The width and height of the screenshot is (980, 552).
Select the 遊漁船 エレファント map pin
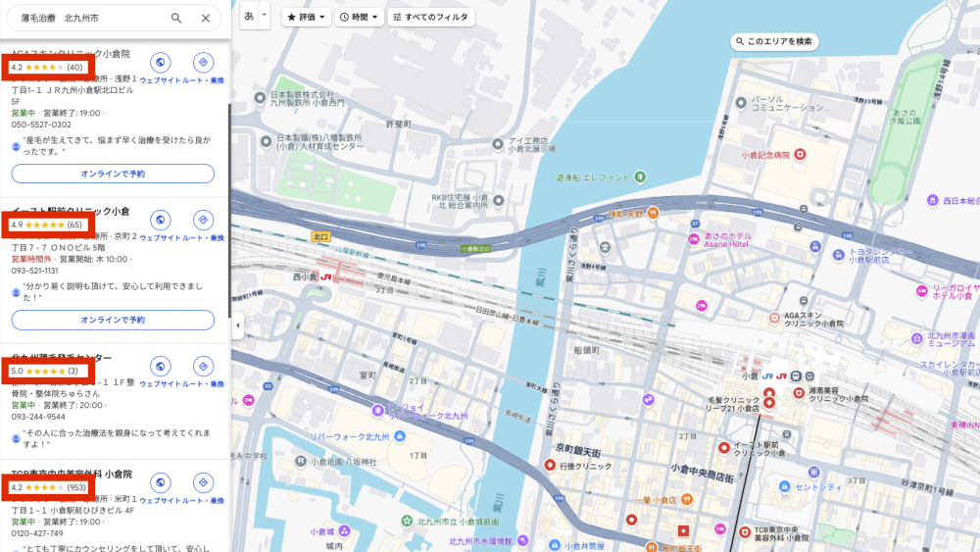click(639, 177)
